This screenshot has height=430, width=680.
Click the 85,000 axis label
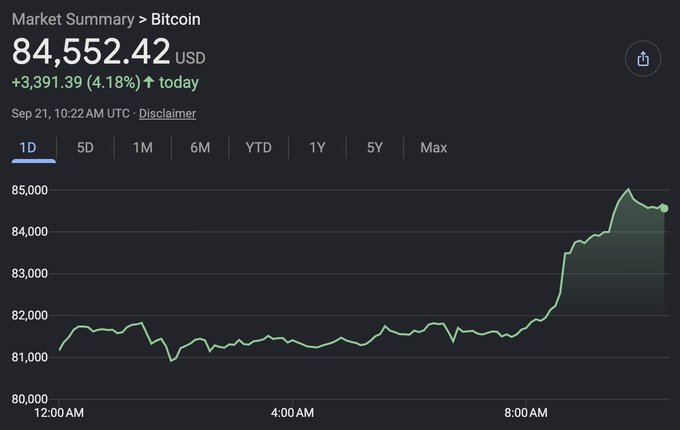tap(29, 190)
